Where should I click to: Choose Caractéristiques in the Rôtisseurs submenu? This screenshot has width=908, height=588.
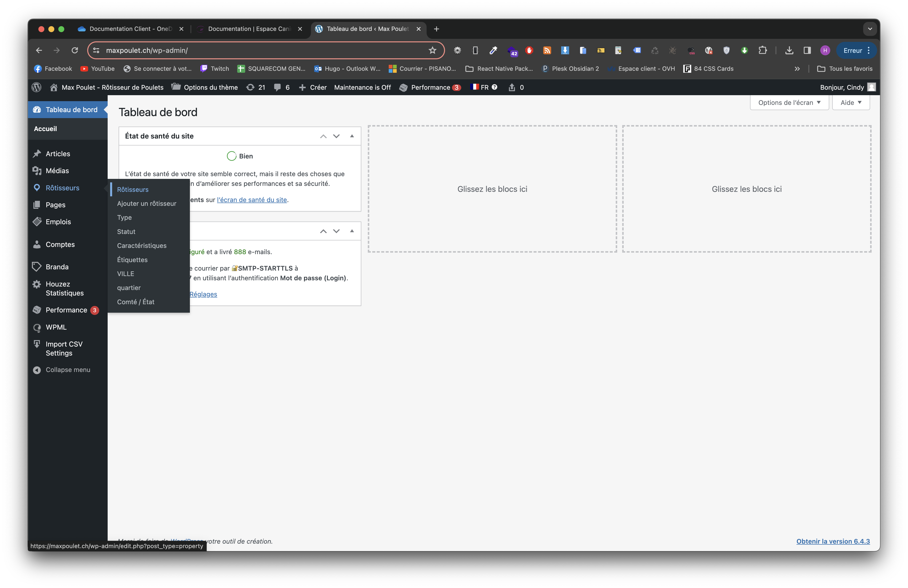point(142,246)
